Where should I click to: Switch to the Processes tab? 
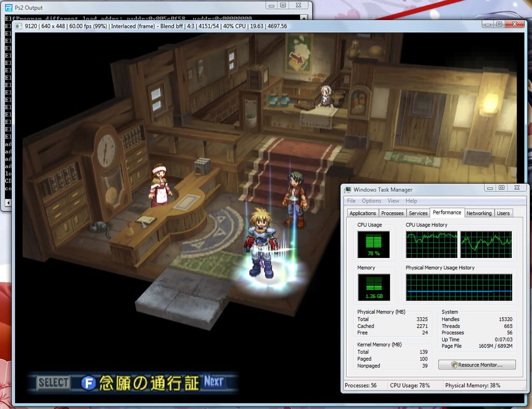click(x=392, y=213)
